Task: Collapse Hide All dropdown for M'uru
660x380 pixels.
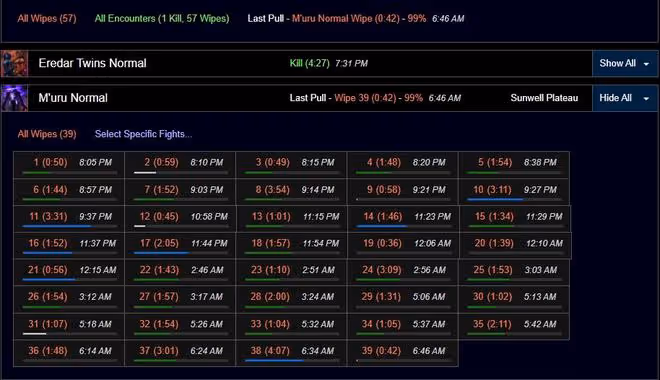Action: pos(625,98)
